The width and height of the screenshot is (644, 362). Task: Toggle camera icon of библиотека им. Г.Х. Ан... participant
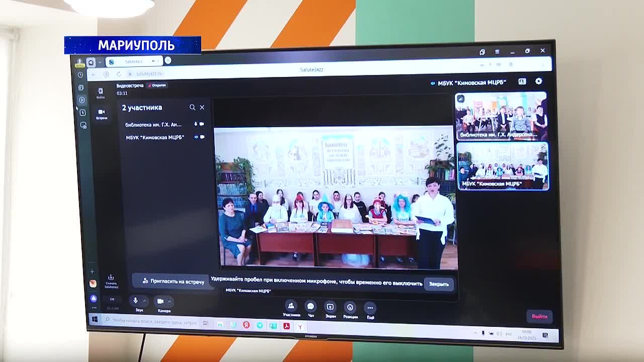click(x=202, y=124)
